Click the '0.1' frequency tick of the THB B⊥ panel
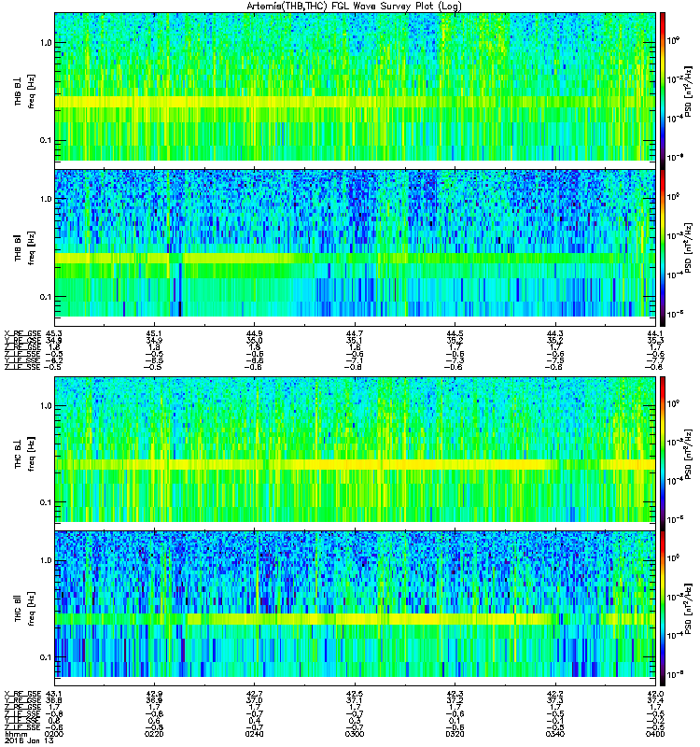This screenshot has width=700, height=747. 46,141
